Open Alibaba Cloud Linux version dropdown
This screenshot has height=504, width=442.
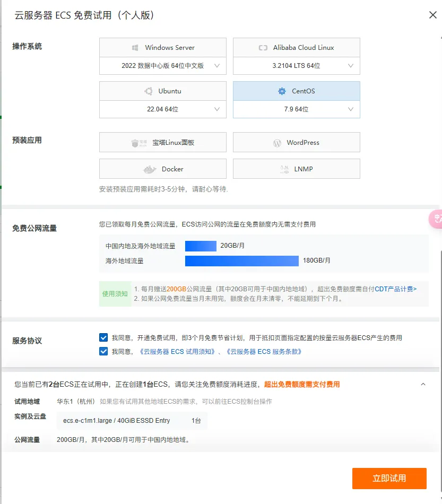[x=297, y=66]
